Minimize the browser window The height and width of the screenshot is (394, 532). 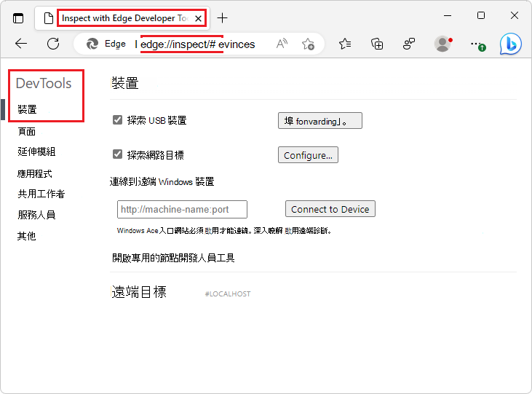[x=448, y=15]
